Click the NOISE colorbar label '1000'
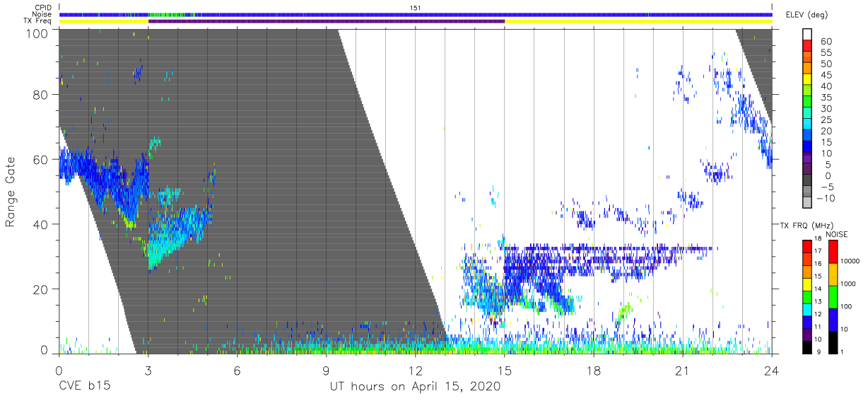This screenshot has height=401, width=868. [848, 284]
